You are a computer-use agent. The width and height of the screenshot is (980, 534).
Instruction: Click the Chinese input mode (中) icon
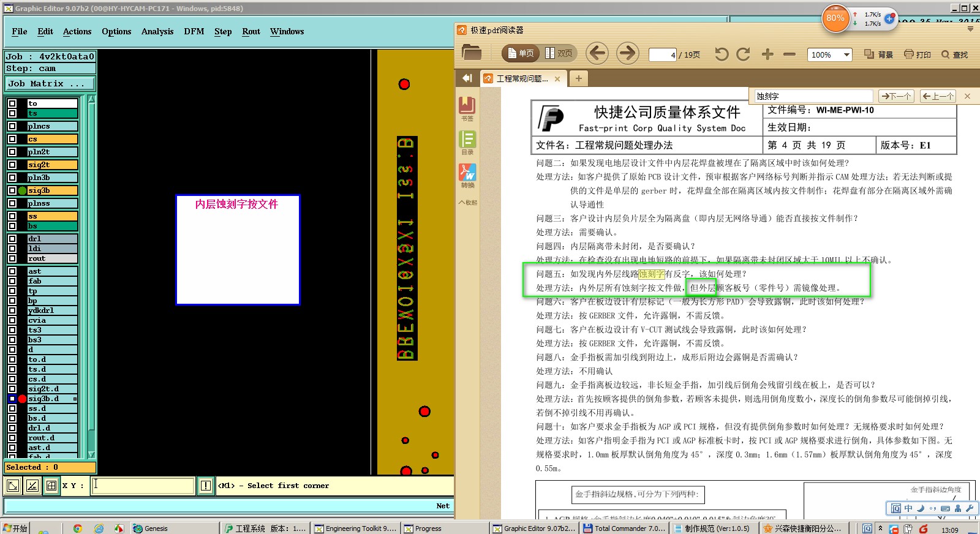coord(908,508)
